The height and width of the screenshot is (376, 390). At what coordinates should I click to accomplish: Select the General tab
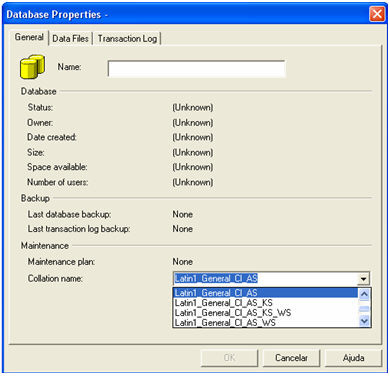tap(29, 37)
